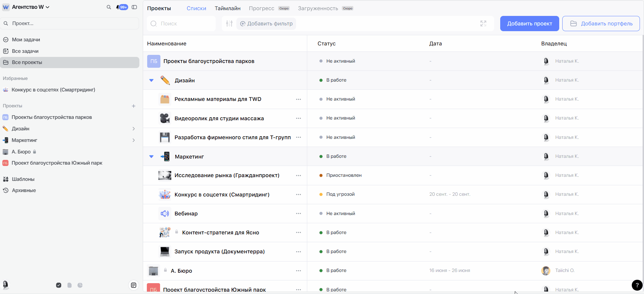
Task: Click the search magnifier in sidebar header
Action: tap(109, 7)
